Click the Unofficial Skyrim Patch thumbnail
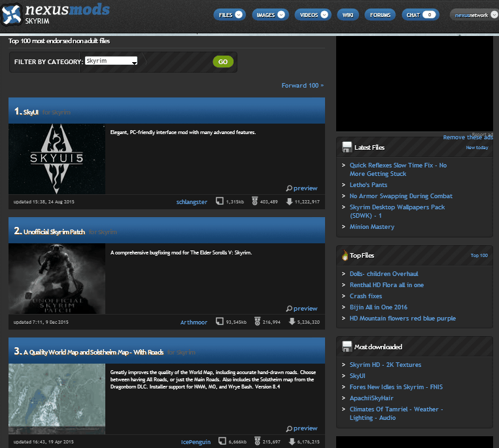 57,279
